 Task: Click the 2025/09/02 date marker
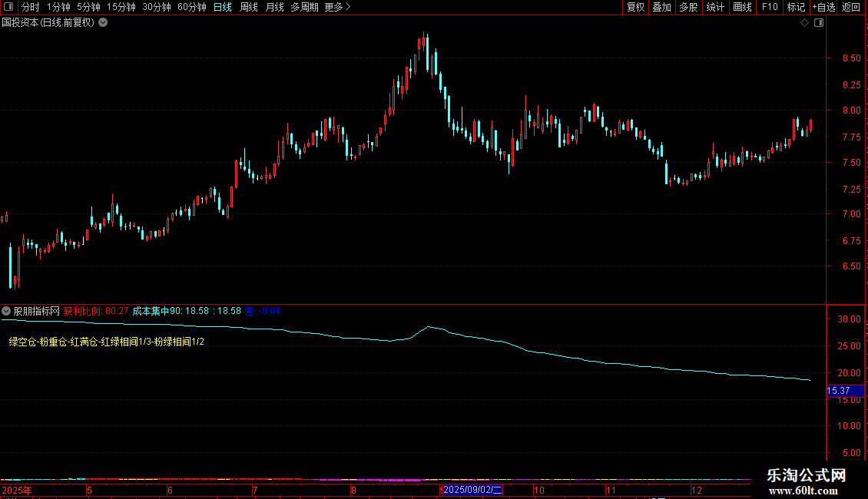[472, 490]
